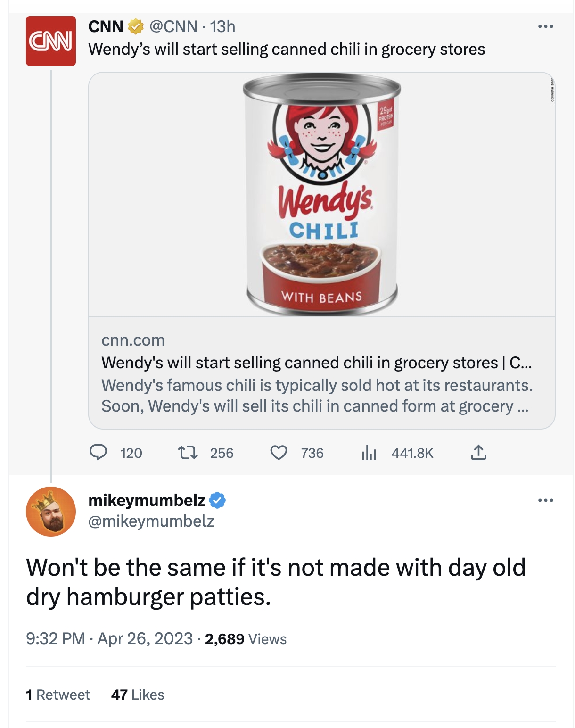Click the 1 Retweet count

click(57, 695)
